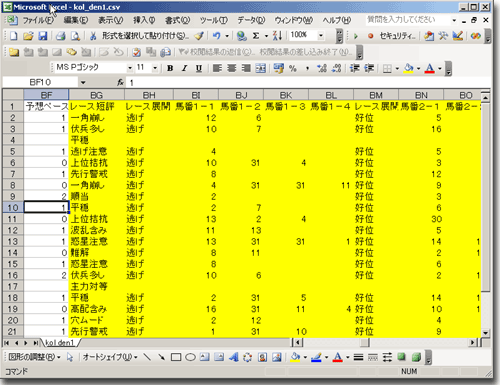The height and width of the screenshot is (385, 500).
Task: Click the Name Box showing BF10
Action: [x=40, y=82]
